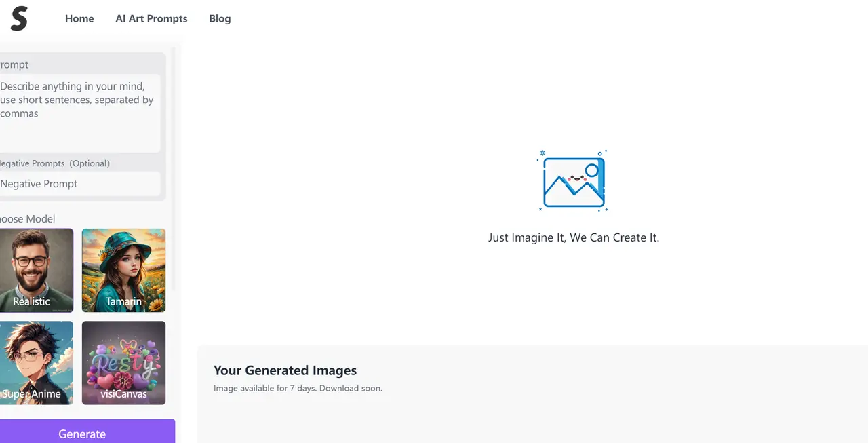The height and width of the screenshot is (443, 868).
Task: Click into the Negative Prompt field
Action: point(78,184)
